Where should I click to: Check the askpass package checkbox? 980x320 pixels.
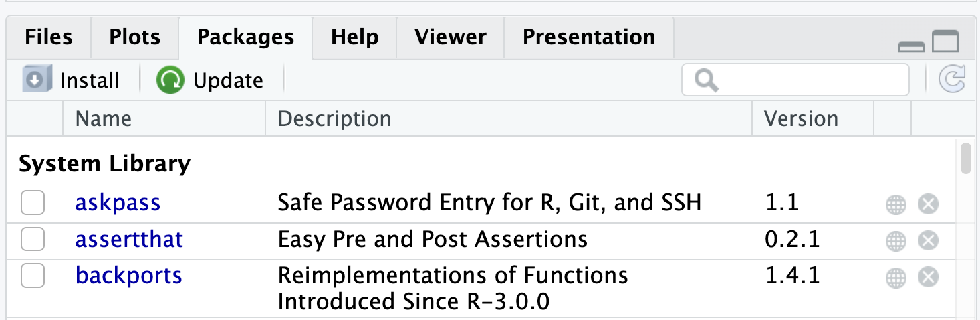33,203
